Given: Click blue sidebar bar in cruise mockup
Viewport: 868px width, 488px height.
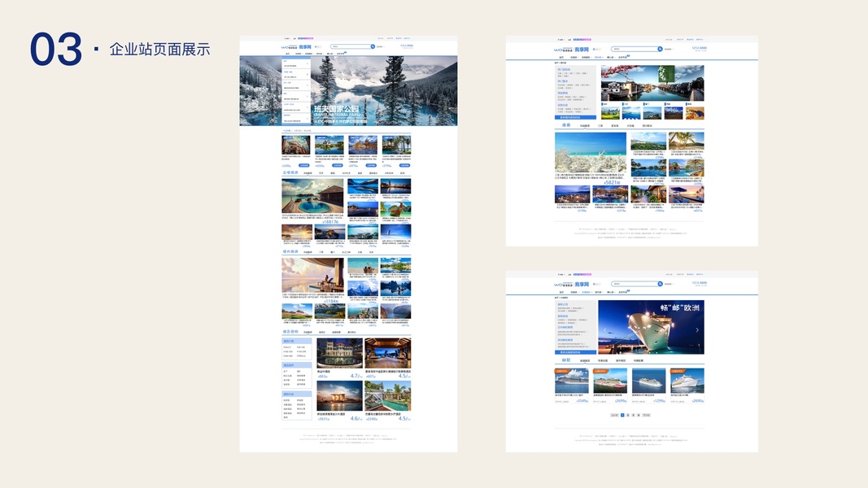Looking at the screenshot, I should [x=576, y=352].
